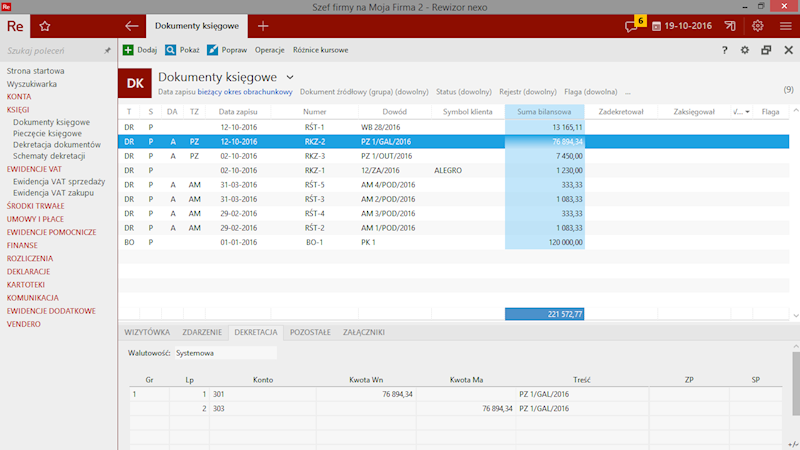Viewport: 800px width, 450px height.
Task: Open Ewidencja VAT sprzedaży
Action: pyautogui.click(x=59, y=181)
